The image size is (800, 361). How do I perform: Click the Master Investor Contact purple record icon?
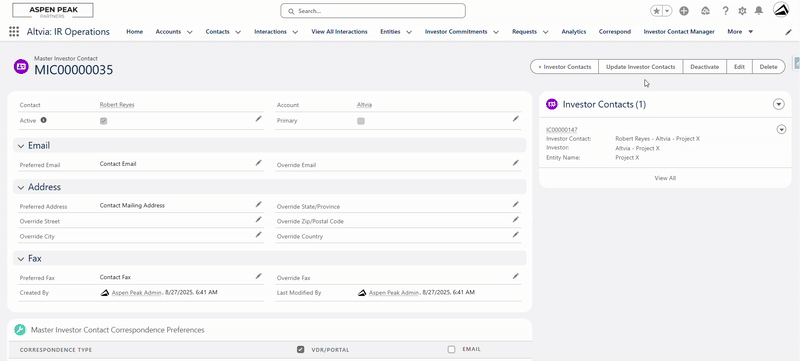21,66
